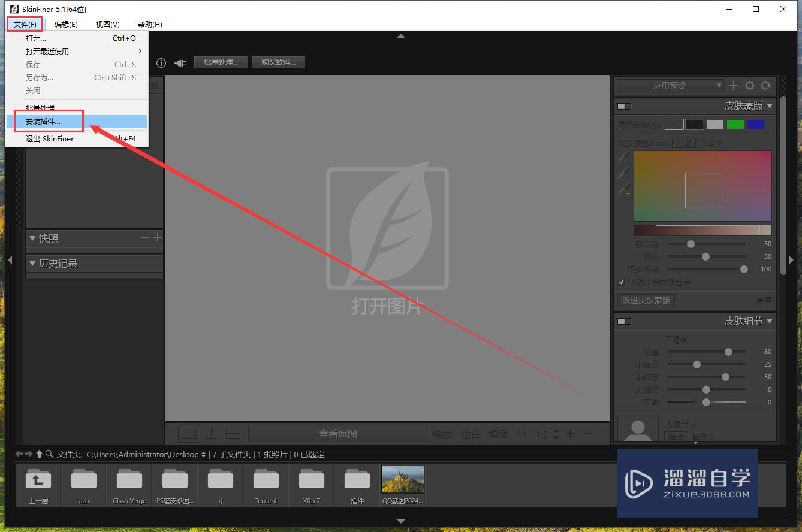
Task: Open the 插件 folder
Action: coord(357,485)
